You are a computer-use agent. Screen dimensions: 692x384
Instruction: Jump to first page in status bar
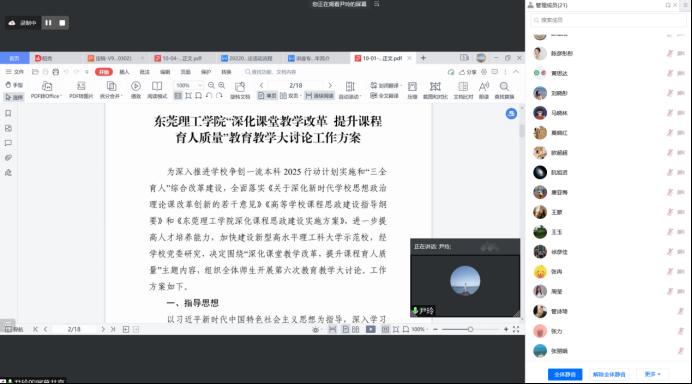click(x=35, y=329)
